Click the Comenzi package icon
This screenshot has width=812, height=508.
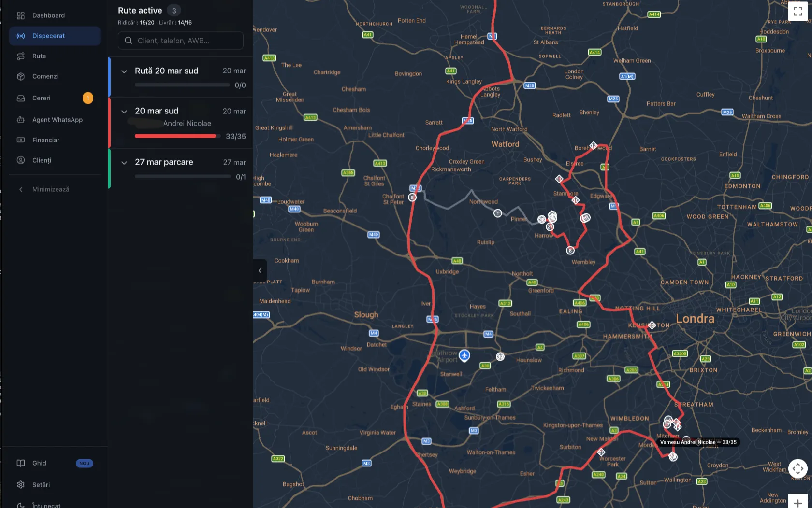(21, 76)
